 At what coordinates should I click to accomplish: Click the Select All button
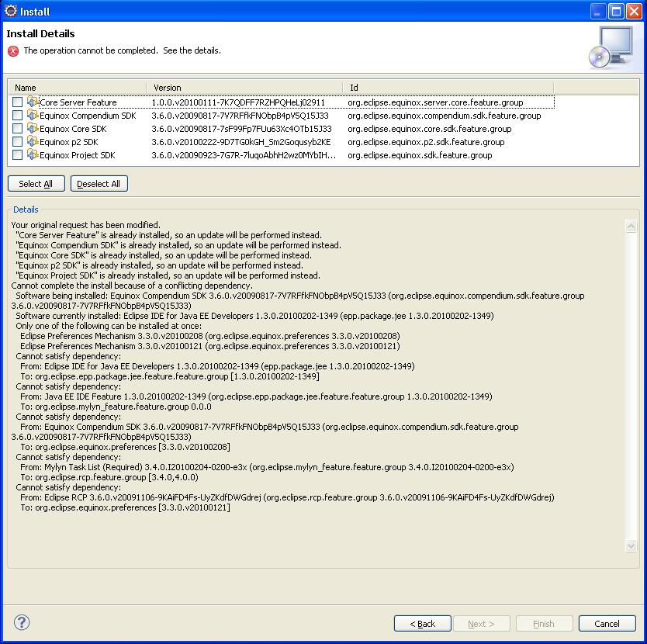pyautogui.click(x=36, y=184)
